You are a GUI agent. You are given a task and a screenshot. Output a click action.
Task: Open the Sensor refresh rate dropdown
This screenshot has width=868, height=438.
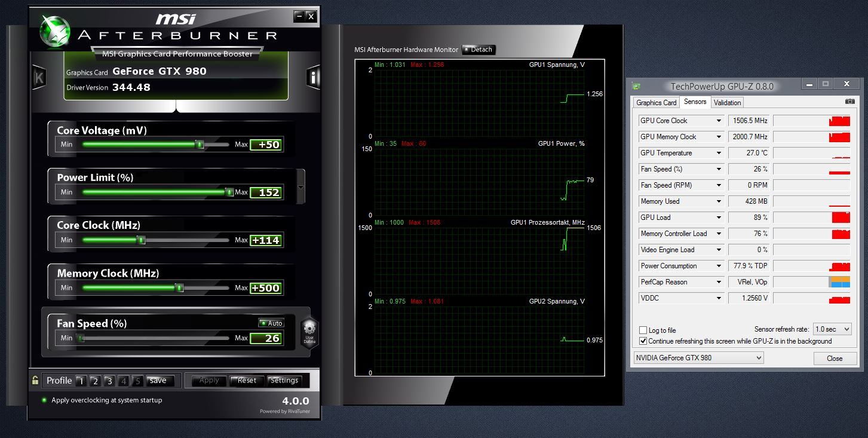(832, 329)
